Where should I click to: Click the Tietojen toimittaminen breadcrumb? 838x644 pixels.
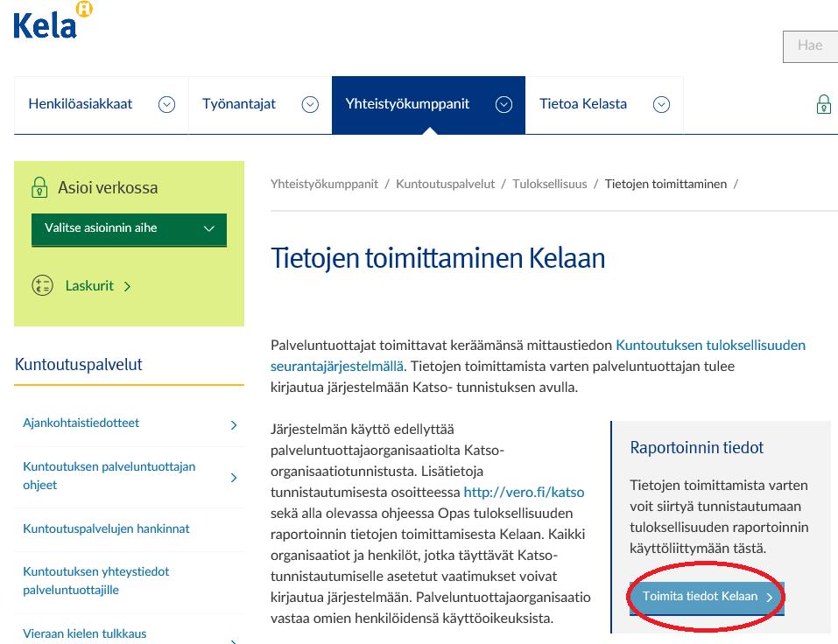665,185
